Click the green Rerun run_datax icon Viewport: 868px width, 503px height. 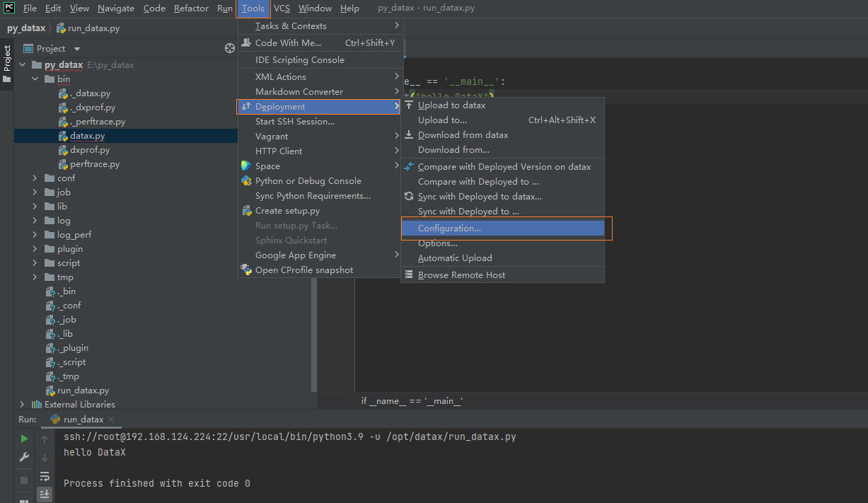click(x=24, y=439)
